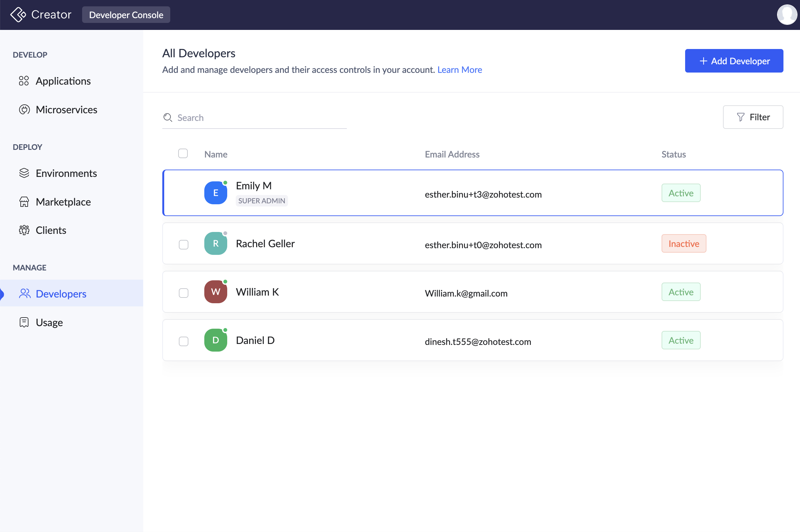Go to Developers in sidebar
This screenshot has width=800, height=532.
pos(61,293)
